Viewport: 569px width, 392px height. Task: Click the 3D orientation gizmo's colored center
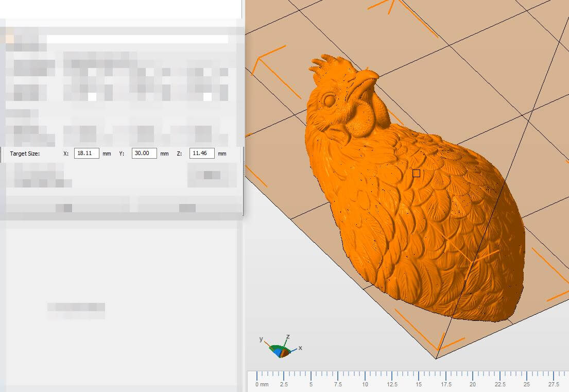[x=281, y=351]
